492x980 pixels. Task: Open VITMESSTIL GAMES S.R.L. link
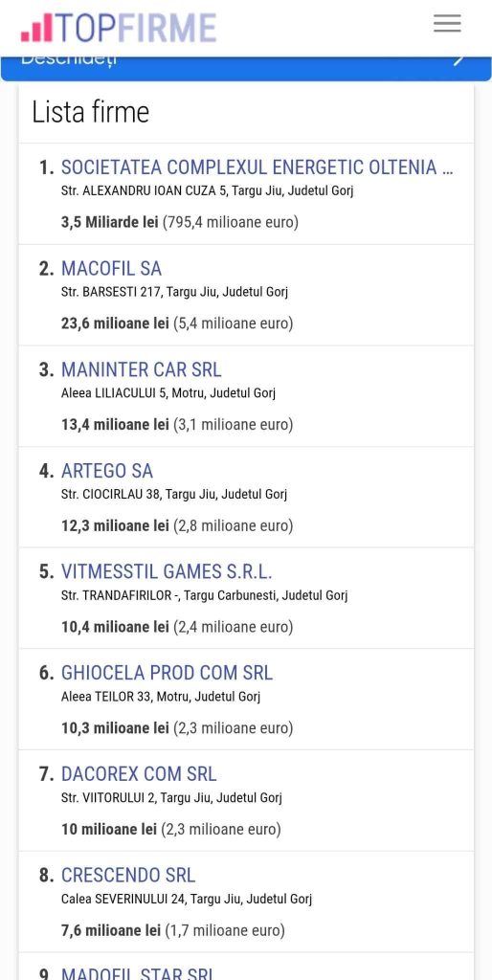click(167, 572)
